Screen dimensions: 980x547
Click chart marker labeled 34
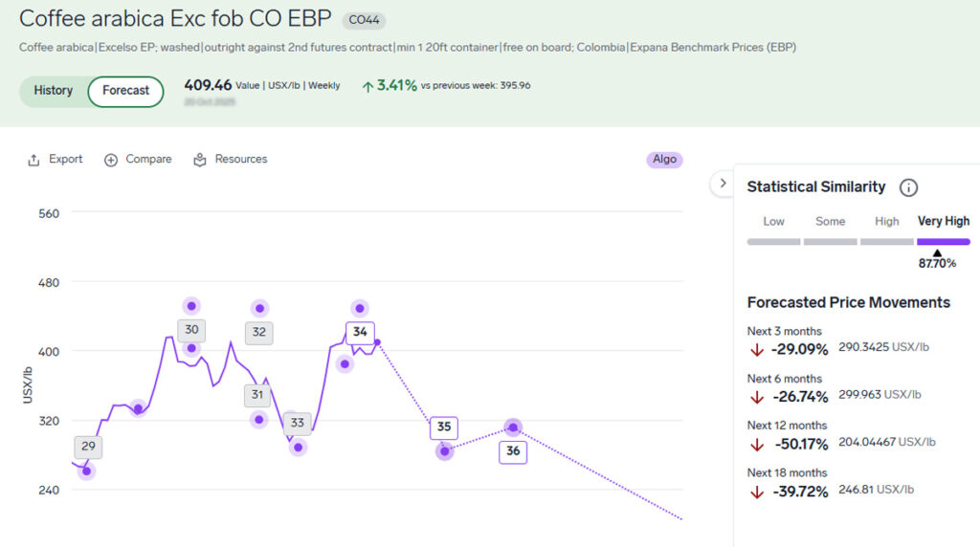(x=360, y=332)
